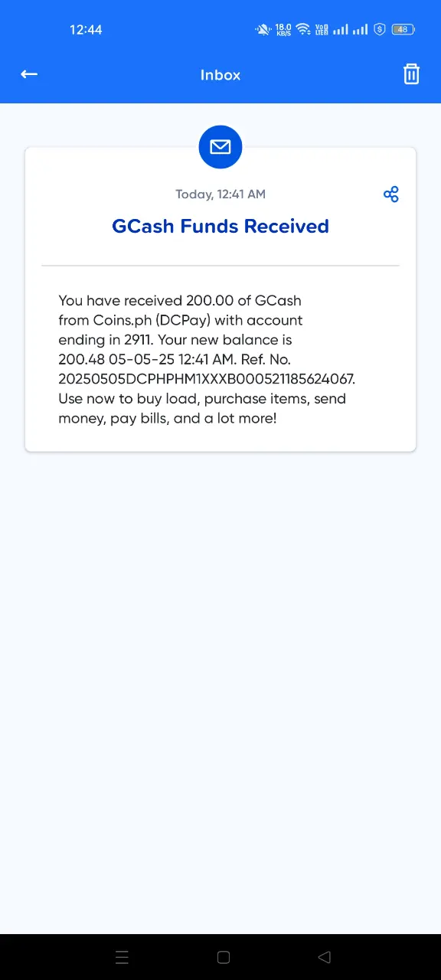Viewport: 441px width, 980px height.
Task: Go to home via square navigation button
Action: (x=224, y=957)
